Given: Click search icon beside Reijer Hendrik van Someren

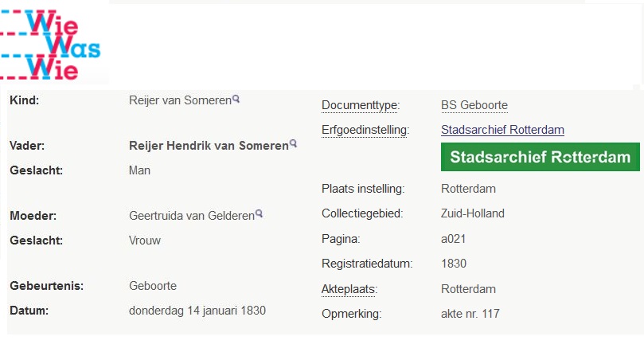Looking at the screenshot, I should pyautogui.click(x=293, y=144).
